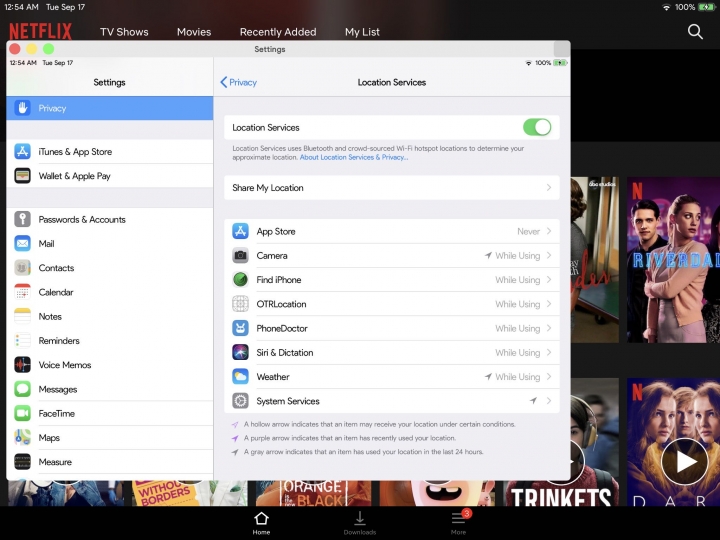Click the Messages bubble icon
This screenshot has width=720, height=540.
coord(22,389)
